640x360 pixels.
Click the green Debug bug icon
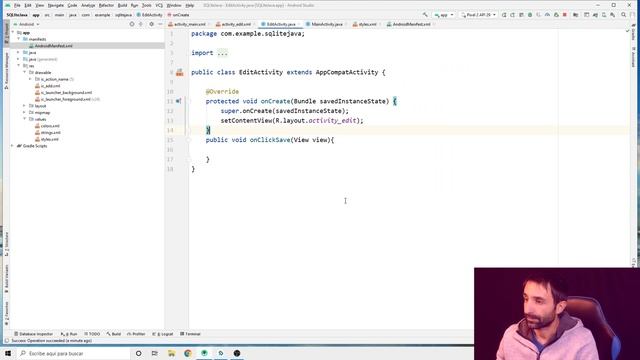tap(530, 15)
